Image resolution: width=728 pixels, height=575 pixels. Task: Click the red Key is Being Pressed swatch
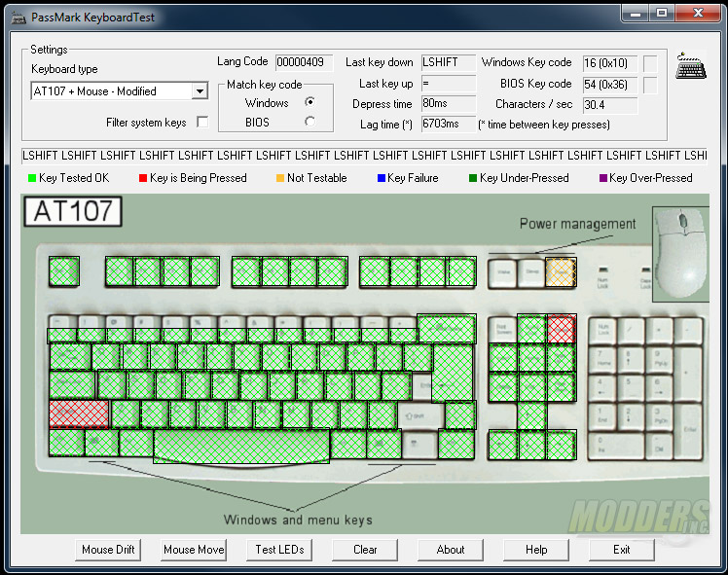click(143, 178)
